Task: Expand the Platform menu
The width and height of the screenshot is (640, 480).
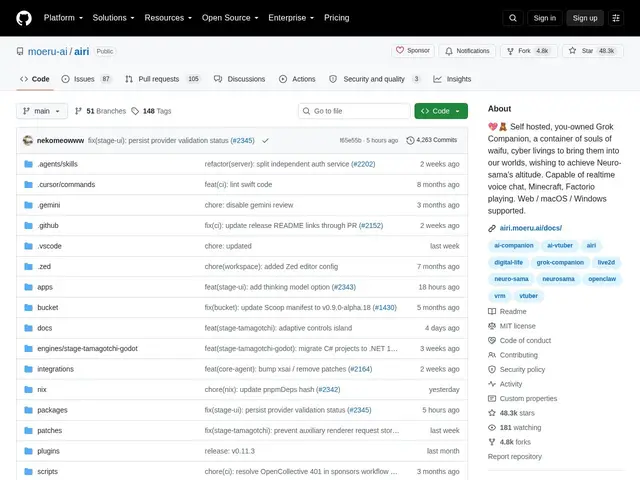Action: coord(63,18)
